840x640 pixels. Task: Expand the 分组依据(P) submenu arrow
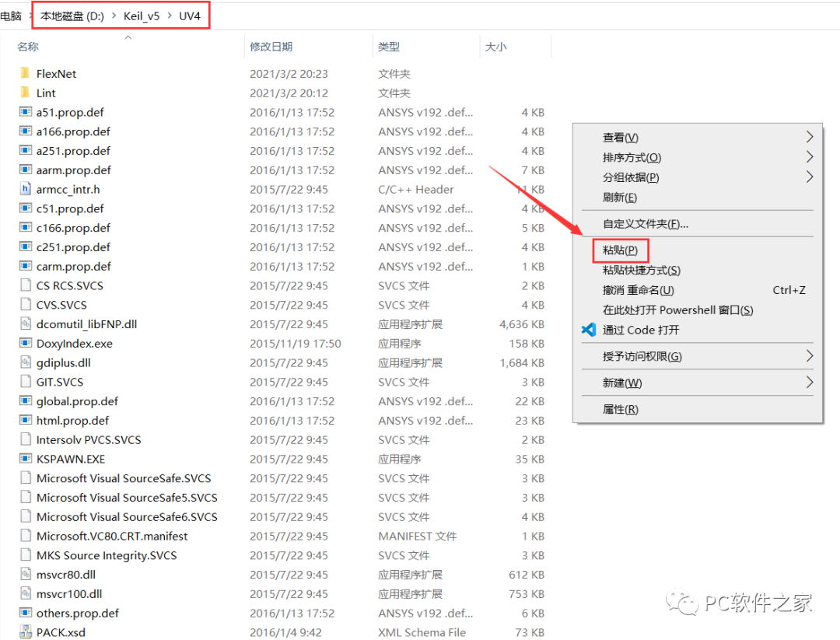pyautogui.click(x=810, y=177)
